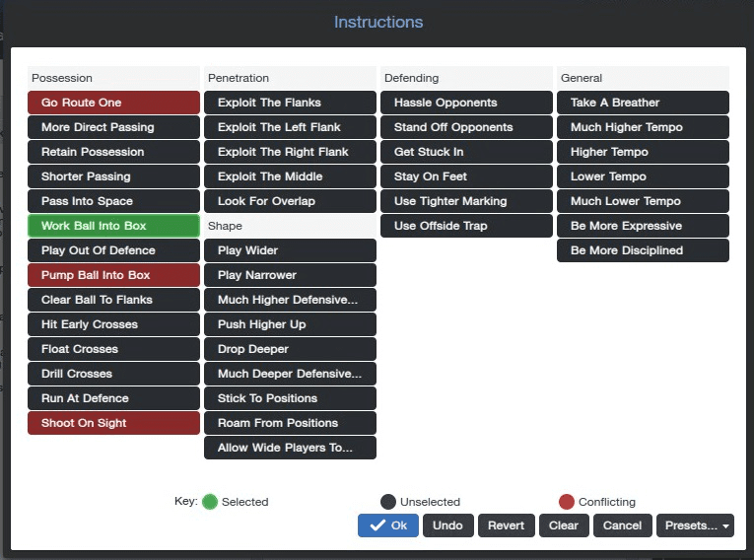
Task: Select Be More Disciplined instruction
Action: [x=643, y=250]
